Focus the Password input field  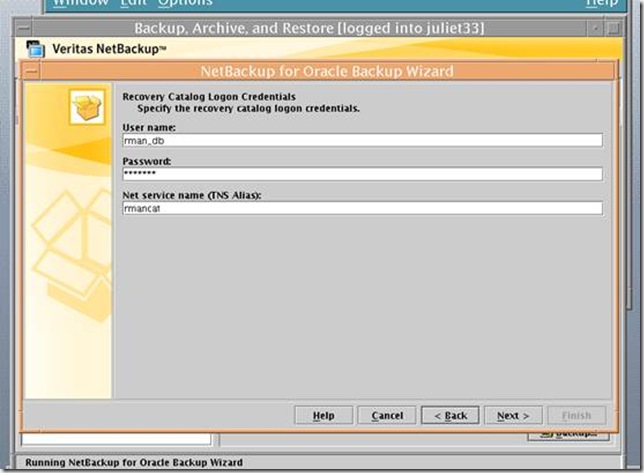[x=362, y=174]
